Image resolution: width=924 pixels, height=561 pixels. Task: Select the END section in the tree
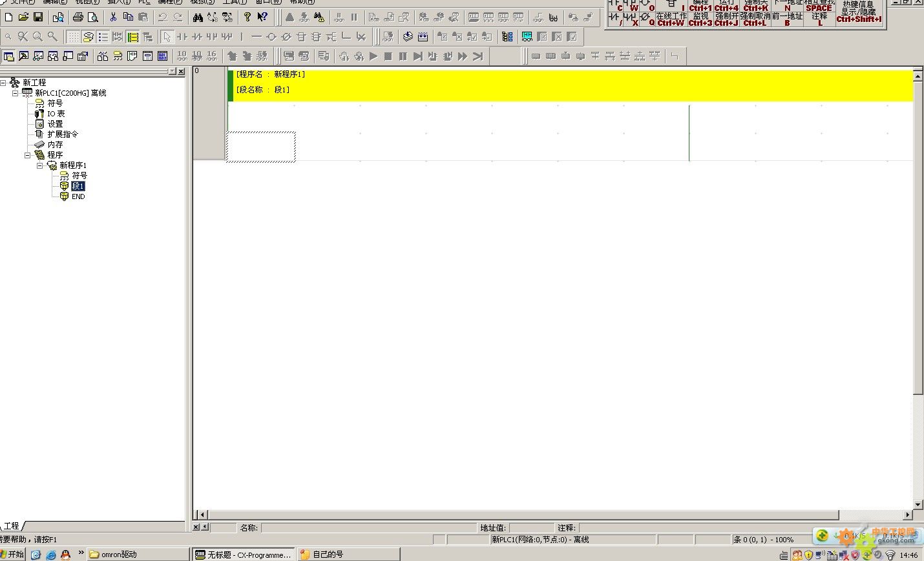pos(78,196)
